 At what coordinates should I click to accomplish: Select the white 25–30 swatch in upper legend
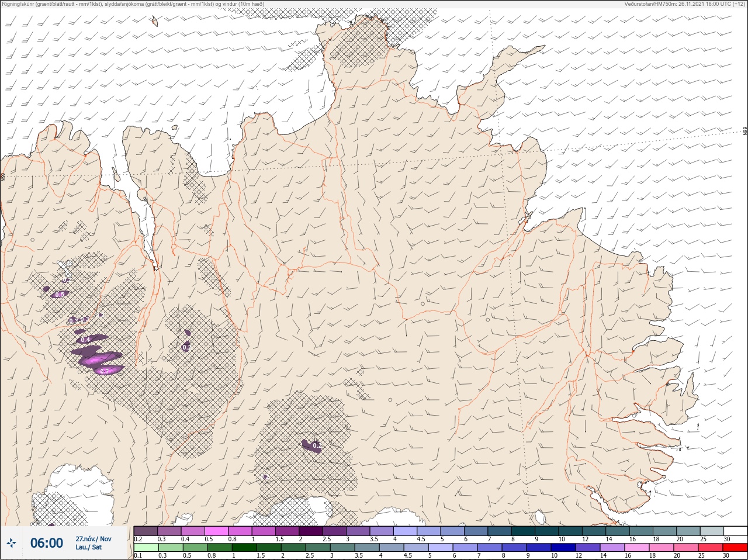pyautogui.click(x=735, y=531)
